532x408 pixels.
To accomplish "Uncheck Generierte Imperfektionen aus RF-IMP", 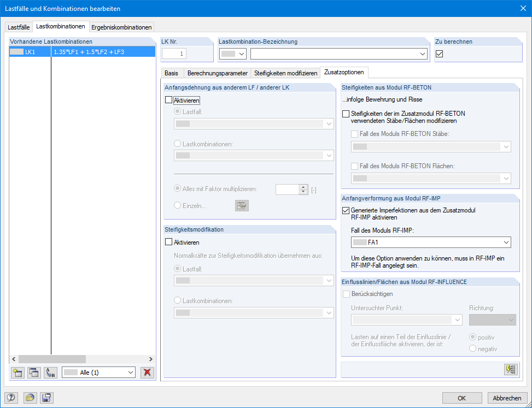I will [x=346, y=210].
